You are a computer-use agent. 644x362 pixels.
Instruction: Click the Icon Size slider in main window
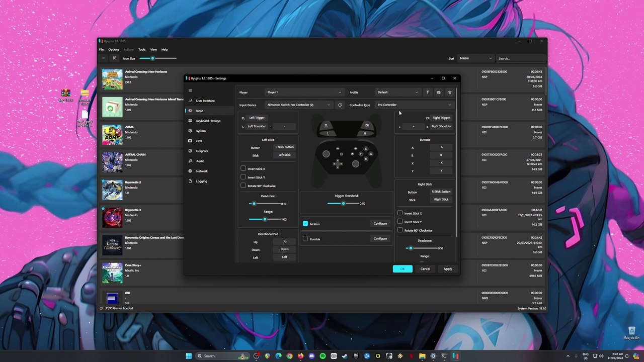point(158,58)
